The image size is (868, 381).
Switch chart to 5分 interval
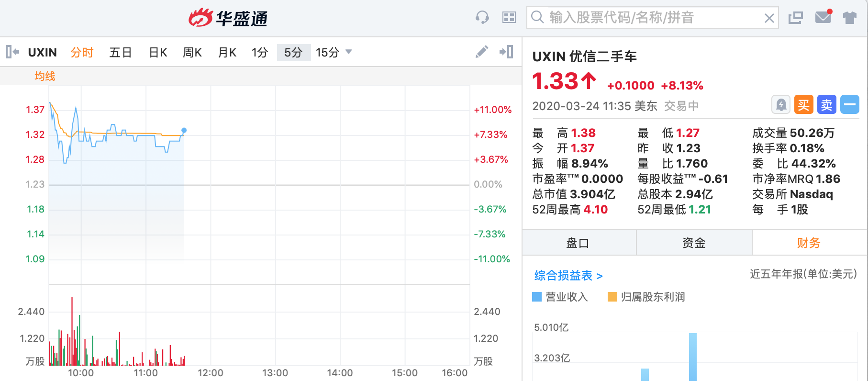(x=293, y=52)
